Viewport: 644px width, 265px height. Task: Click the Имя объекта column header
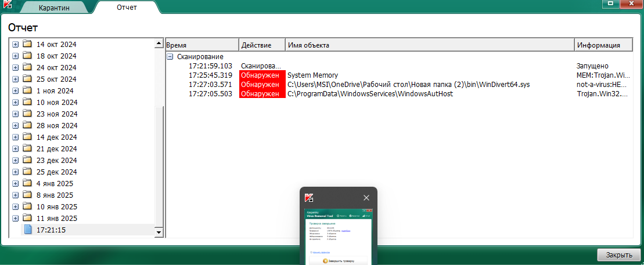point(430,45)
